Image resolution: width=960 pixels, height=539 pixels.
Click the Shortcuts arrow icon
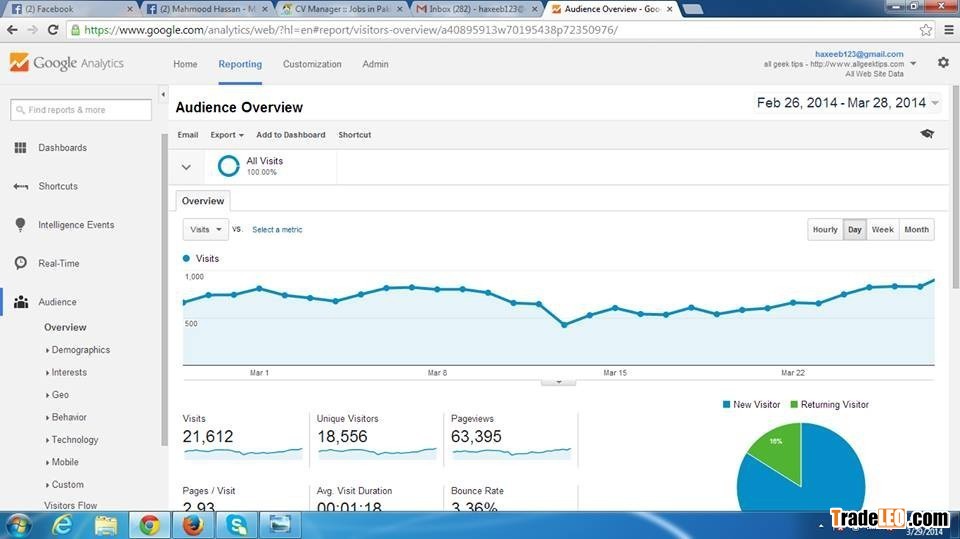20,186
